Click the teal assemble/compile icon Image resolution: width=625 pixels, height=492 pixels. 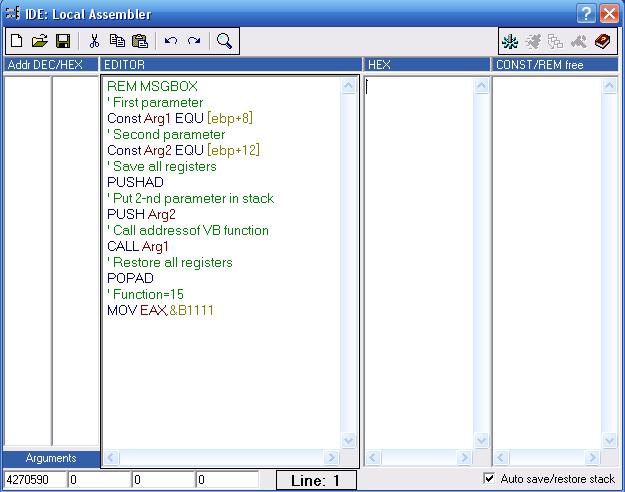[x=510, y=41]
